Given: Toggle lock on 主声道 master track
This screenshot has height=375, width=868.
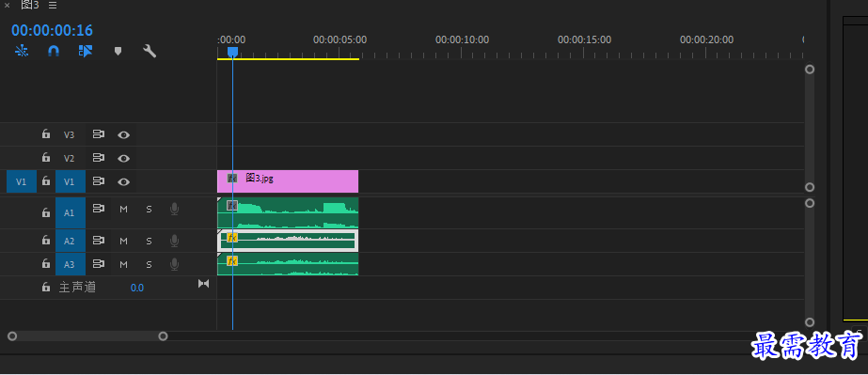Looking at the screenshot, I should (x=46, y=288).
